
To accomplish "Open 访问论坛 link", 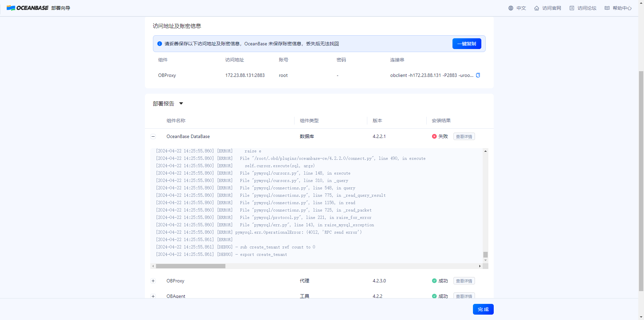I will (587, 8).
